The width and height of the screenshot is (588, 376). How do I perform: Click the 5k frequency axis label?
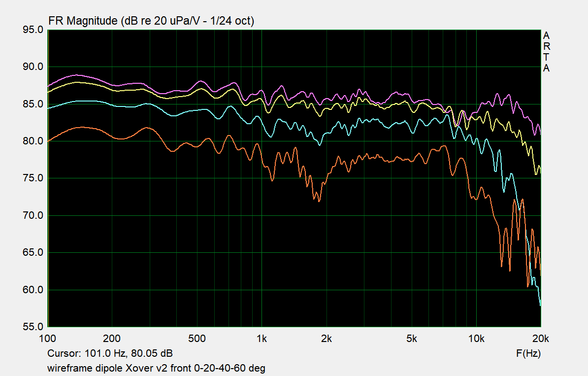[x=411, y=339]
